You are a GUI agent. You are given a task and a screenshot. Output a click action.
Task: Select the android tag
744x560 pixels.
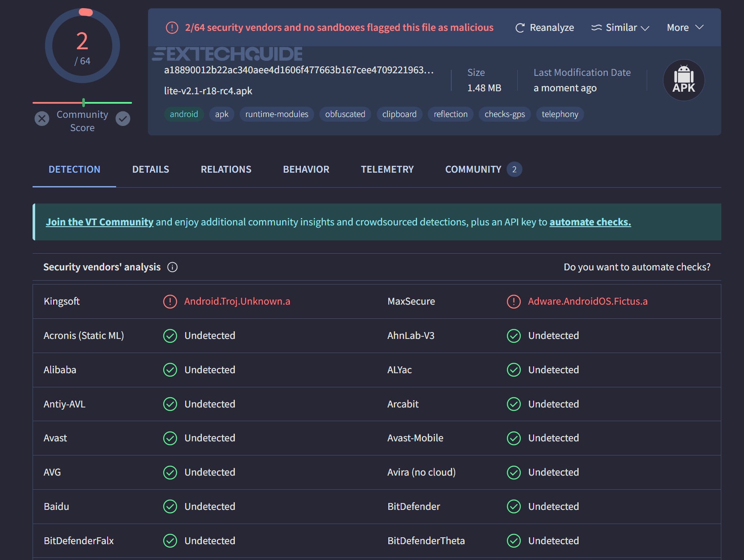point(184,114)
